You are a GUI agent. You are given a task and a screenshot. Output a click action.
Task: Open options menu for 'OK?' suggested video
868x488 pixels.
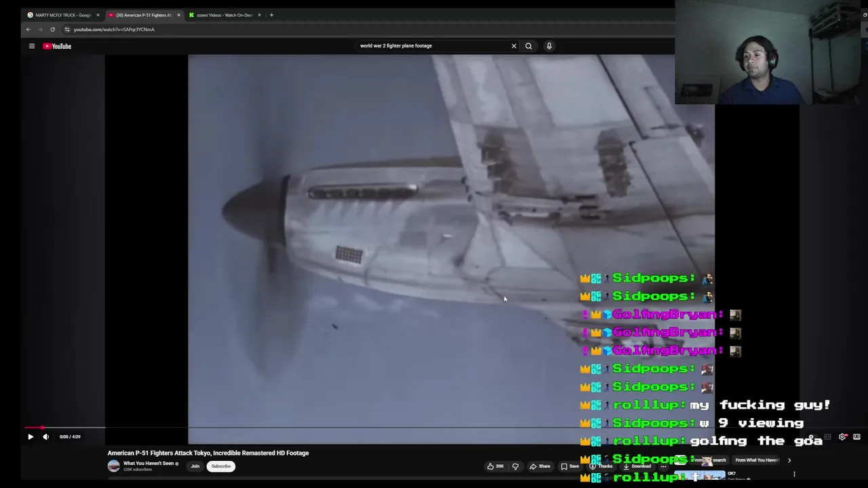click(x=794, y=474)
